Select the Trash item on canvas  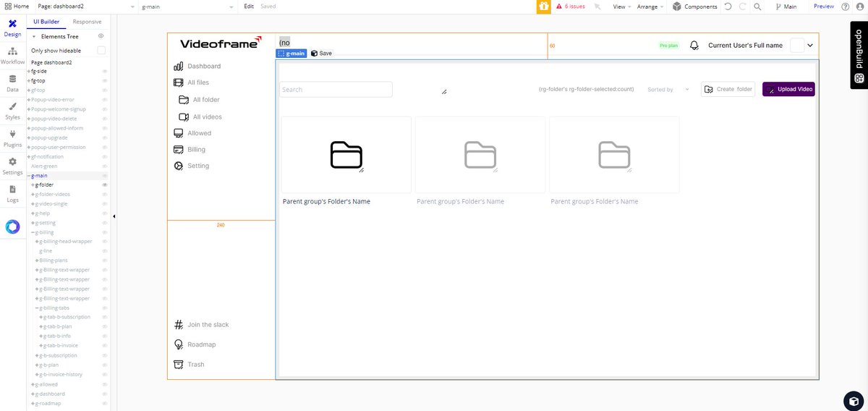click(189, 365)
